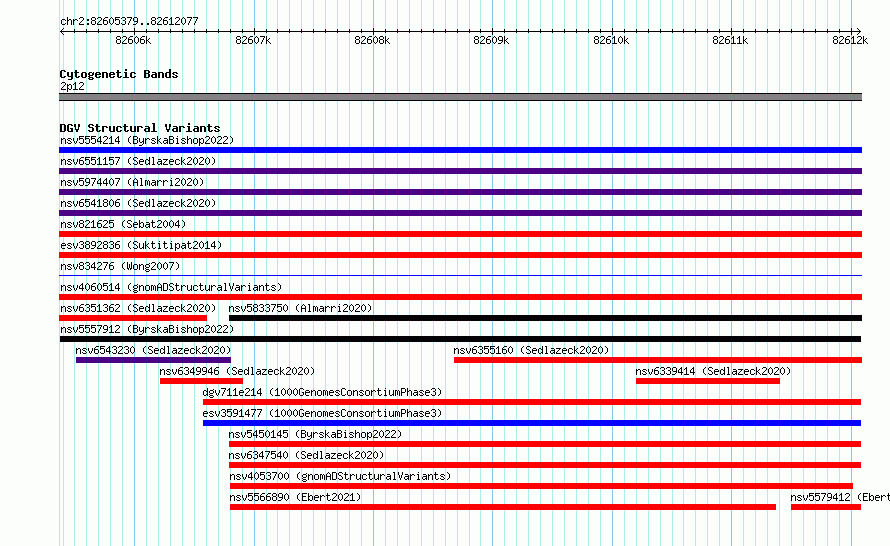Click nsv5557912 (ByrskaBishop2022) label
890x546 pixels.
coord(147,329)
